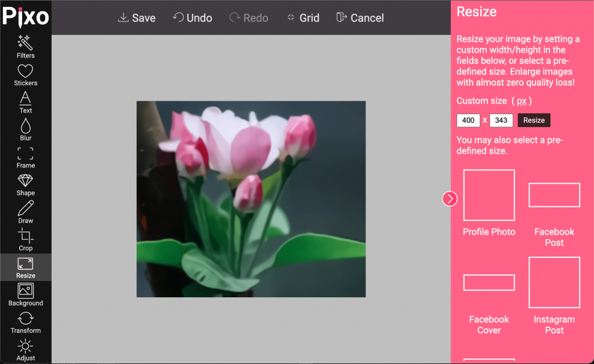Toggle the Grid overlay

click(x=303, y=18)
